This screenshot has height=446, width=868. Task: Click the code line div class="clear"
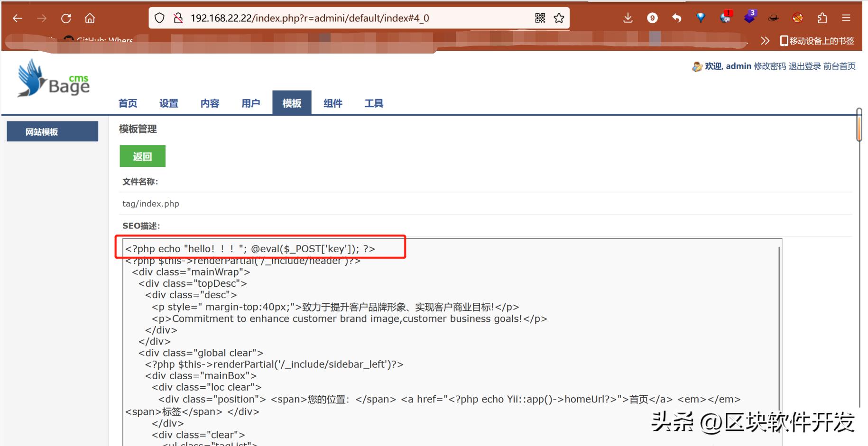tap(198, 435)
